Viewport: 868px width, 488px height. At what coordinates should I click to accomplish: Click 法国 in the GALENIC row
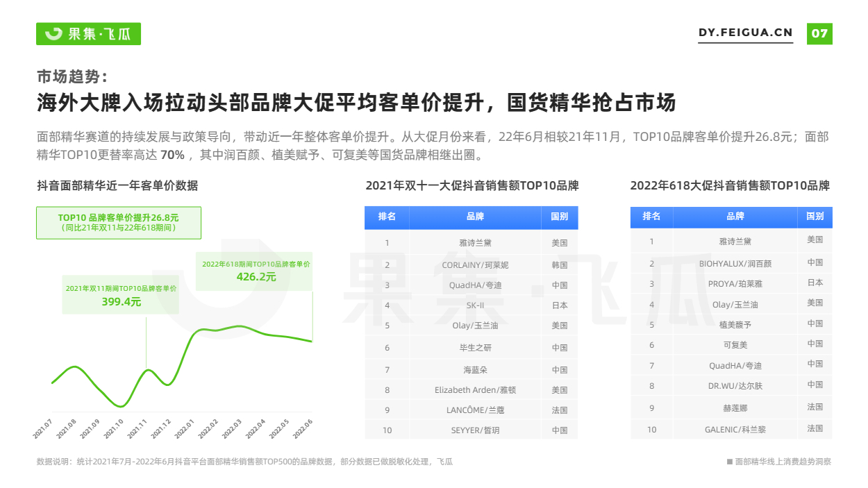pyautogui.click(x=815, y=428)
